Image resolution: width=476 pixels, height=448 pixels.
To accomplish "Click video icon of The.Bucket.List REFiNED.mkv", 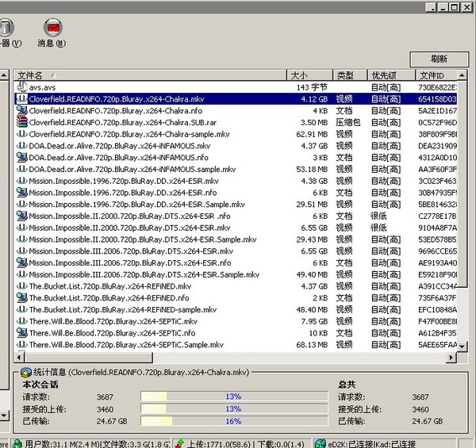I will pos(22,286).
